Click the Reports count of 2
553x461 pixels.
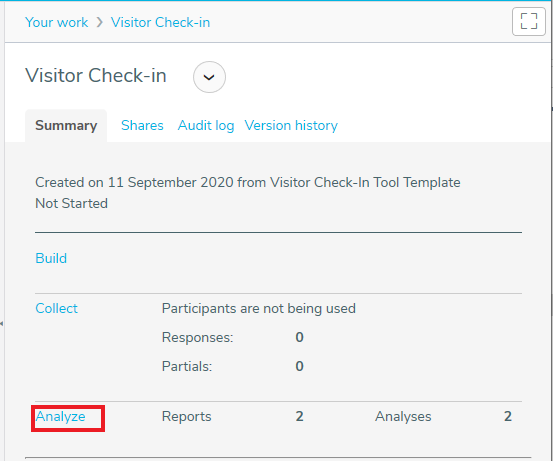point(299,417)
